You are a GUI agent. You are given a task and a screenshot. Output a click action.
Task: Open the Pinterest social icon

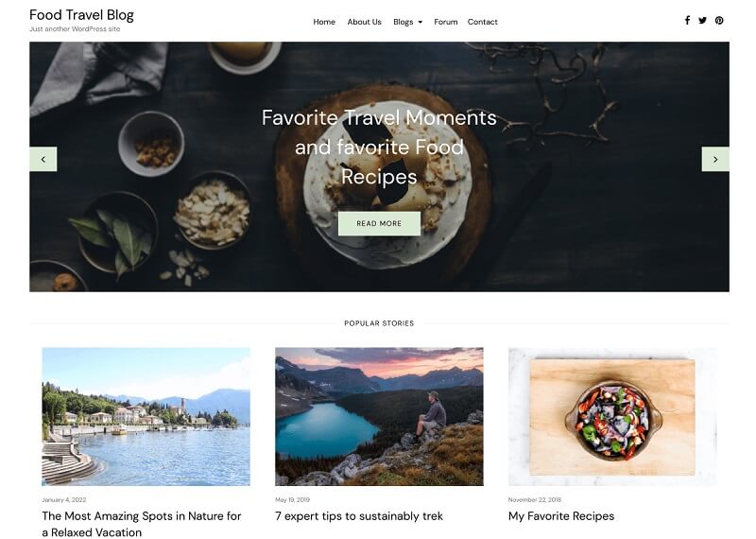coord(719,20)
